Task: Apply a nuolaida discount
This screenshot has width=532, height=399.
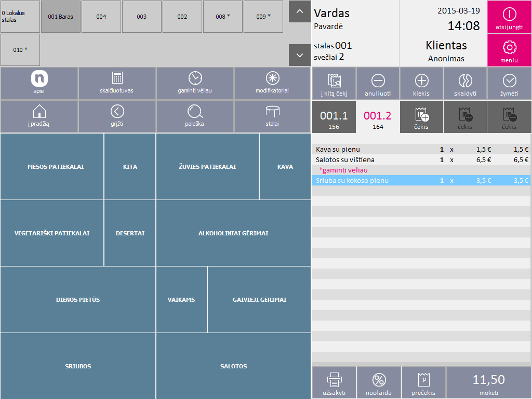Action: coord(379,382)
